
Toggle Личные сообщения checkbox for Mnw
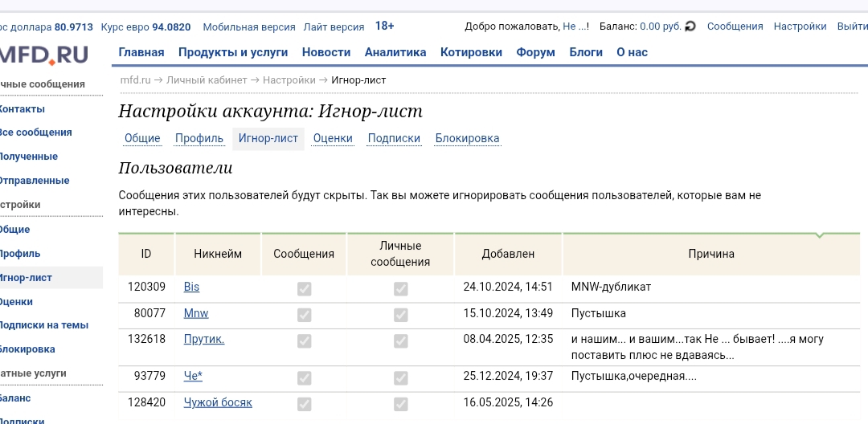(x=400, y=315)
